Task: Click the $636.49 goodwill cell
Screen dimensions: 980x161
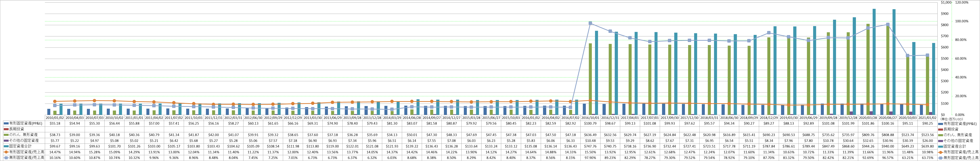Action: 591,135
